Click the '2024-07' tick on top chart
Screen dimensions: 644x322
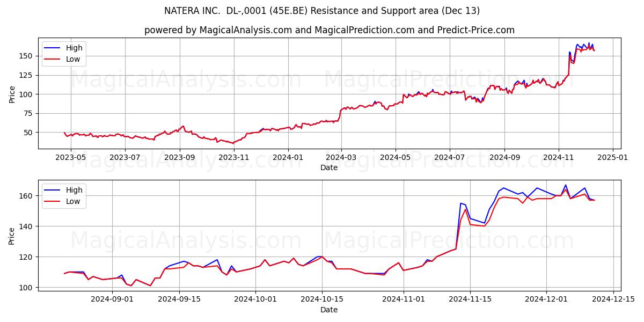[x=450, y=157]
